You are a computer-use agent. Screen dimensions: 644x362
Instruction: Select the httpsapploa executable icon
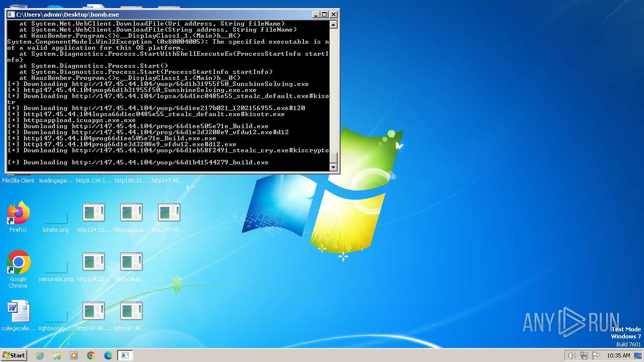pyautogui.click(x=131, y=217)
